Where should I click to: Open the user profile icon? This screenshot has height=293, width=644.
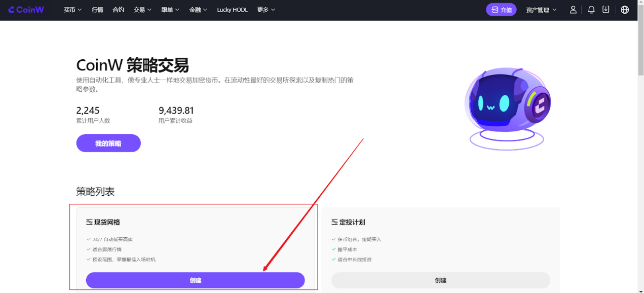573,10
